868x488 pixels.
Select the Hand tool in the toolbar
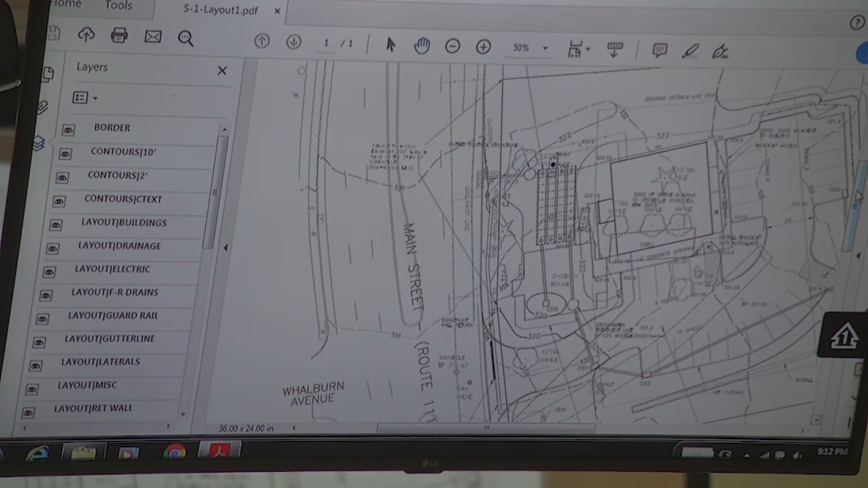(x=422, y=45)
